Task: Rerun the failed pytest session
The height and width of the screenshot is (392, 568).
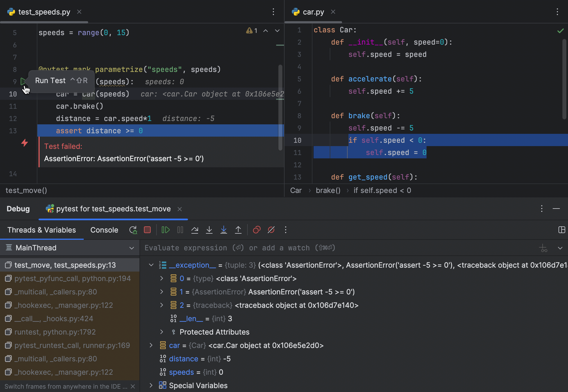Action: click(133, 230)
